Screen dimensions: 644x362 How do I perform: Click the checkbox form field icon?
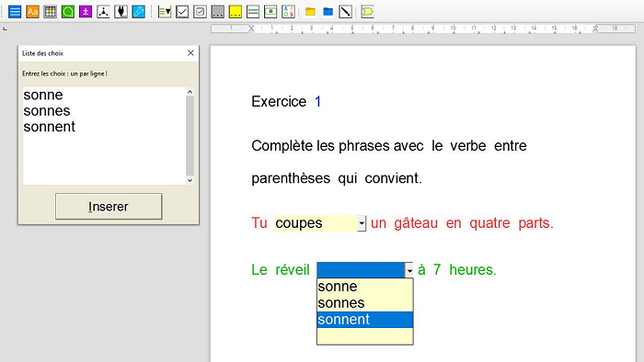pos(182,11)
